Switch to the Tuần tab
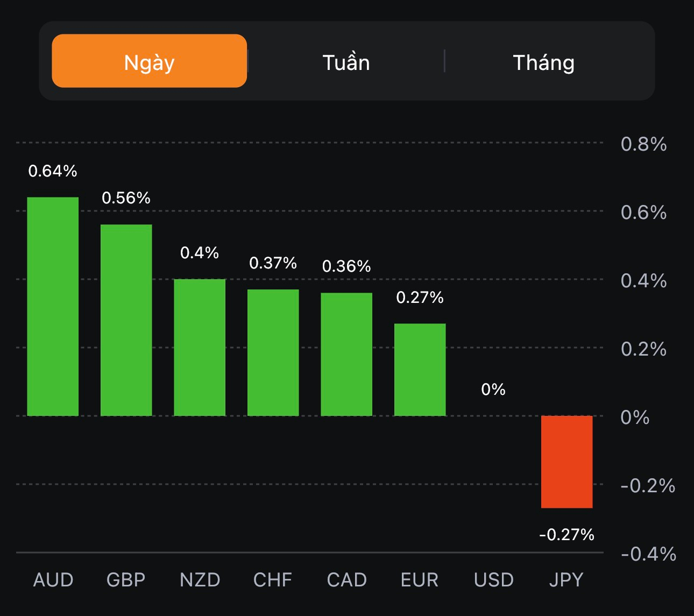This screenshot has height=616, width=694. point(346,62)
